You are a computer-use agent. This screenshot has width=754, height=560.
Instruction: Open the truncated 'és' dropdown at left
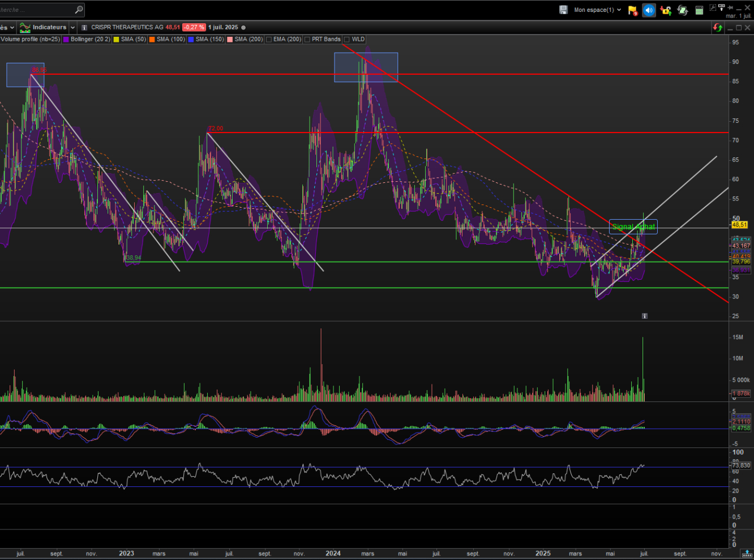point(7,27)
